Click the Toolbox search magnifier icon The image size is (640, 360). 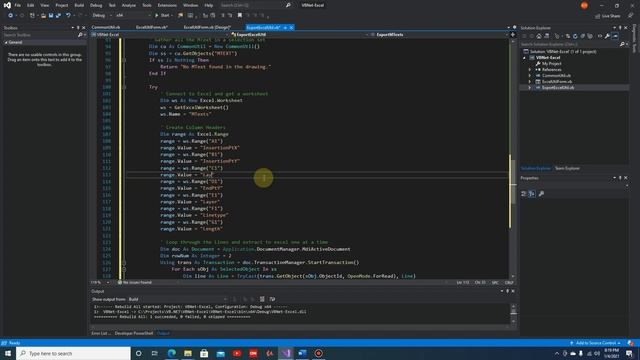[x=80, y=35]
